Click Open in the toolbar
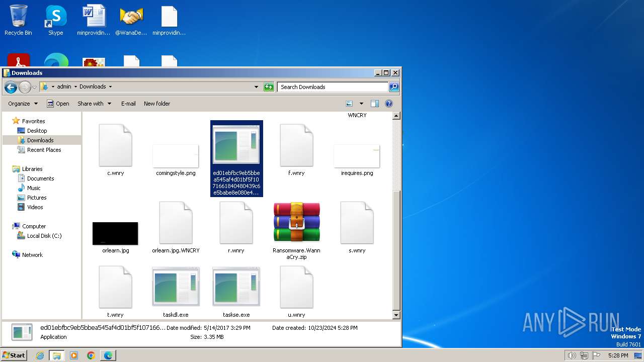The width and height of the screenshot is (644, 362). pos(58,104)
